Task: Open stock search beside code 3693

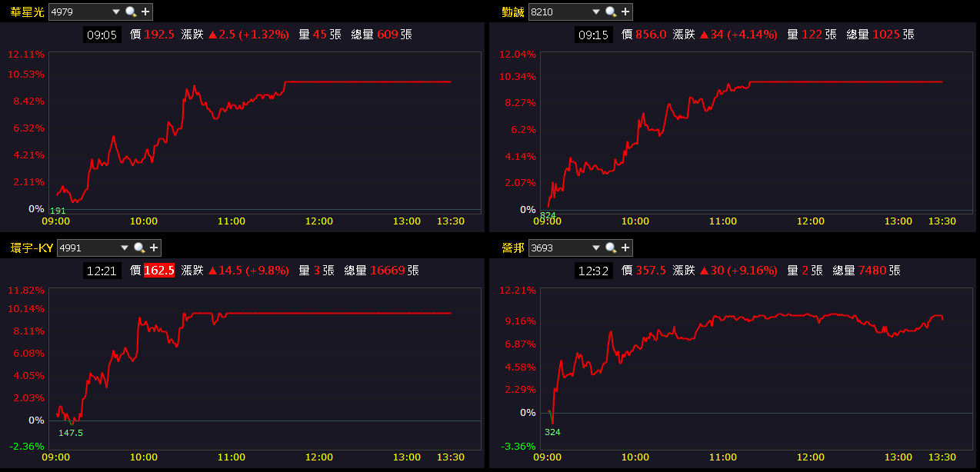Action: click(611, 248)
